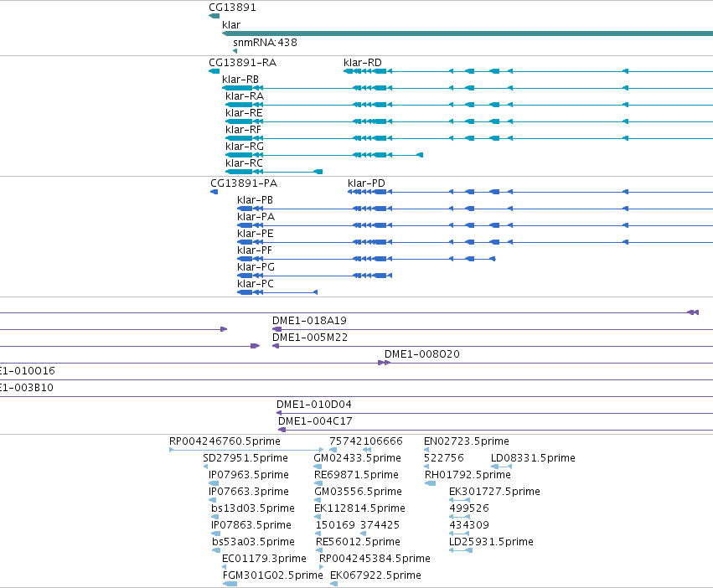Viewport: 713px width, 588px height.
Task: Click the CG13891 gene arrow glyph
Action: [214, 17]
